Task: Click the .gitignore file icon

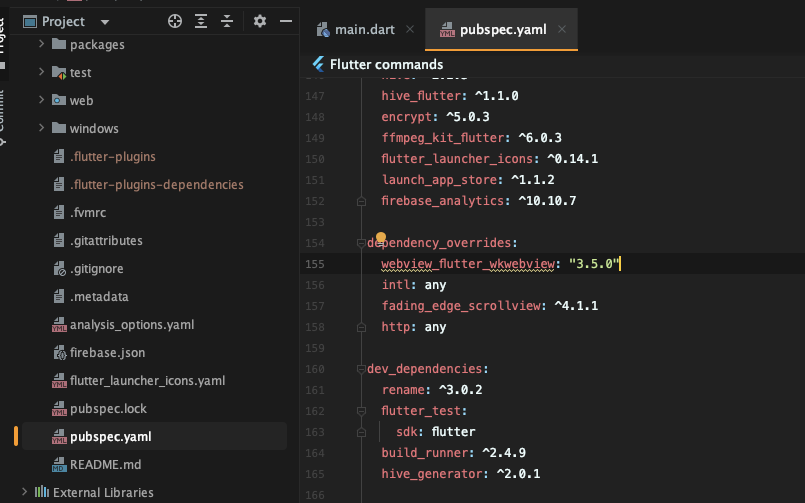Action: [x=60, y=268]
